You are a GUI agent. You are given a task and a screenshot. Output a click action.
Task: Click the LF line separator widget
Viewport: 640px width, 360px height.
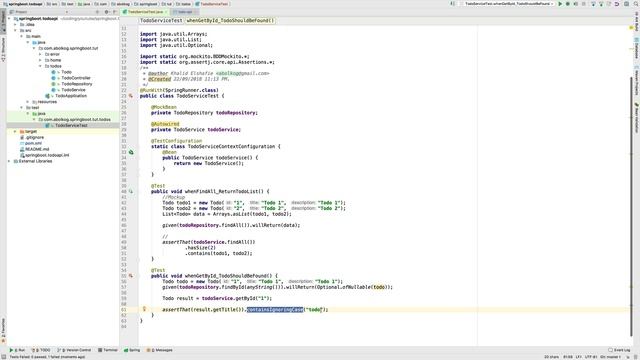pyautogui.click(x=578, y=357)
